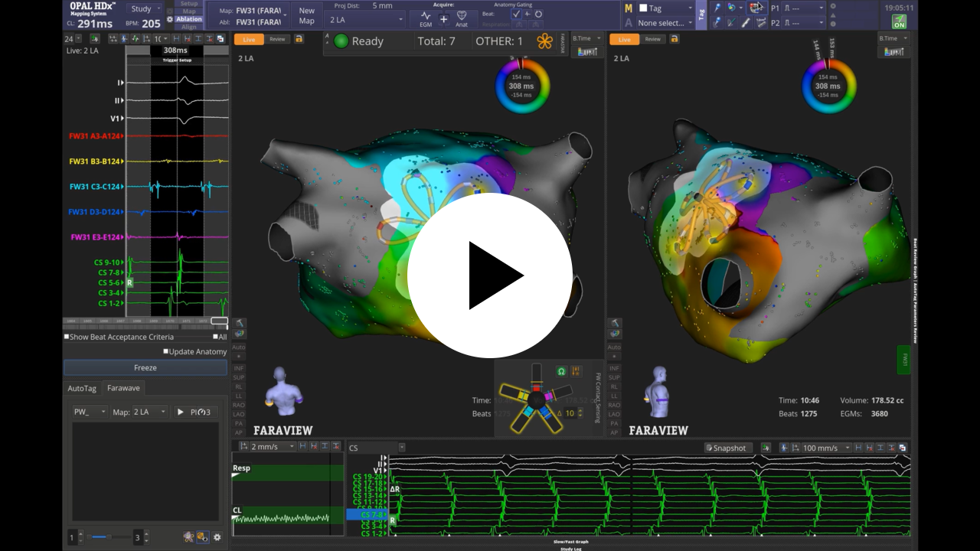Click the orange bars icon beside the omega icon
Viewport: 980px width, 551px height.
[576, 371]
